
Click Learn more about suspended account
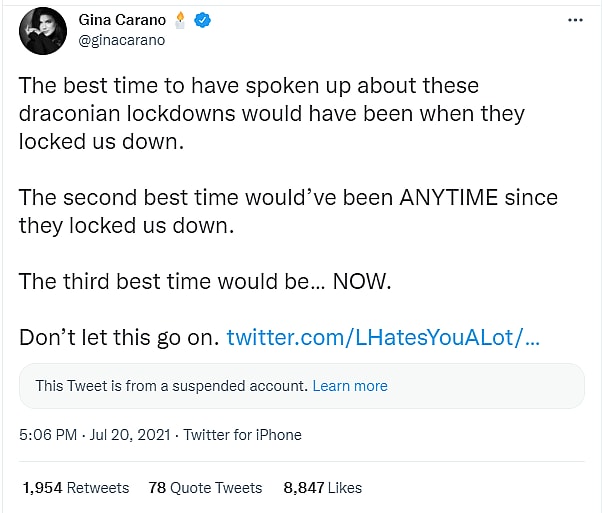pyautogui.click(x=350, y=385)
